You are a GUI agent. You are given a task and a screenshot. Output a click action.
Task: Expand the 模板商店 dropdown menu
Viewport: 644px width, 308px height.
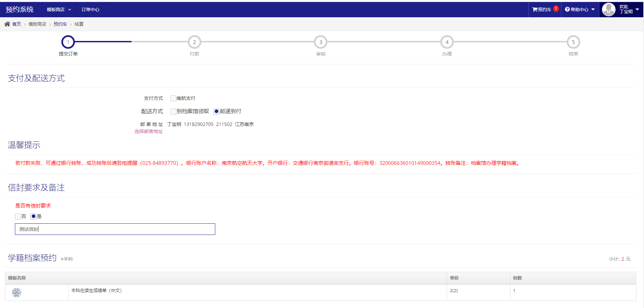[x=59, y=9]
